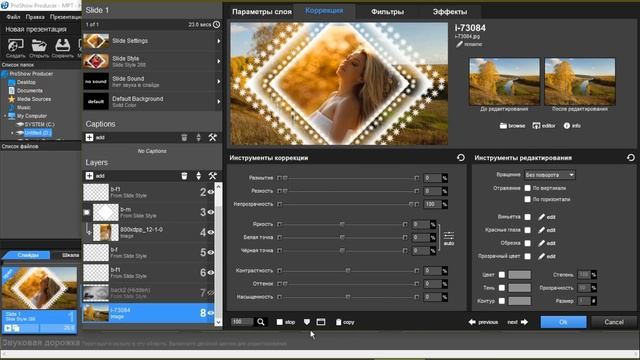Click the magnifier zoom icon
Image resolution: width=640 pixels, height=360 pixels.
click(x=260, y=322)
